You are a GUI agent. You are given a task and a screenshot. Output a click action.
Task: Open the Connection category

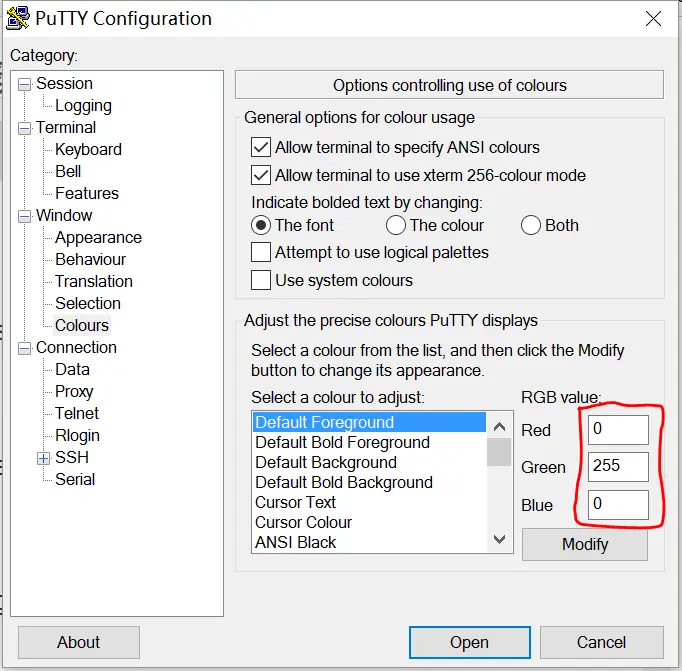[76, 347]
